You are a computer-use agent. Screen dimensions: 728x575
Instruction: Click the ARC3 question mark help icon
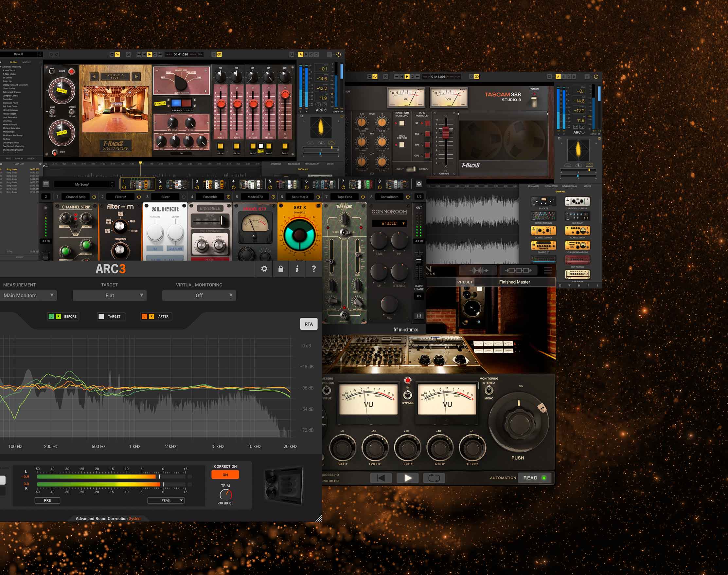313,269
